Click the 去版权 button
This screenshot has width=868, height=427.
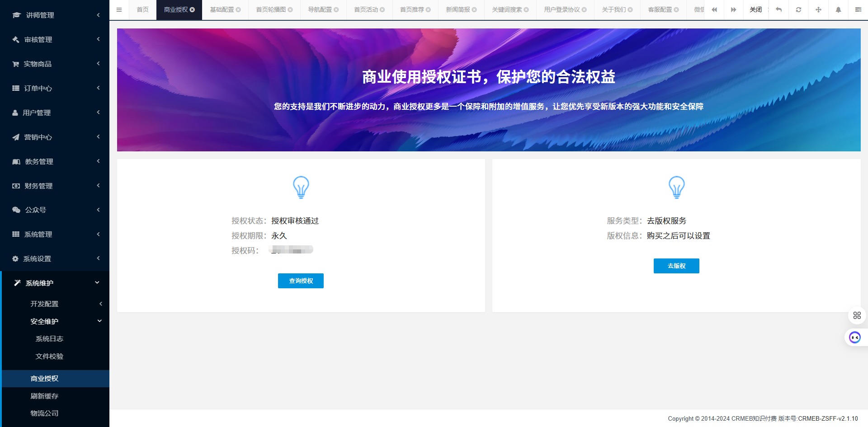[x=676, y=266]
